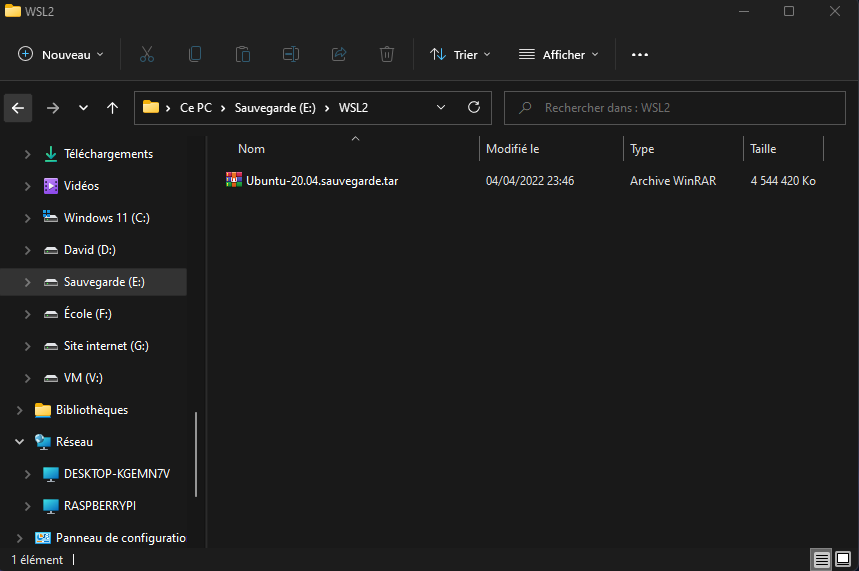
Task: Refresh the WSL2 folder view
Action: [474, 107]
